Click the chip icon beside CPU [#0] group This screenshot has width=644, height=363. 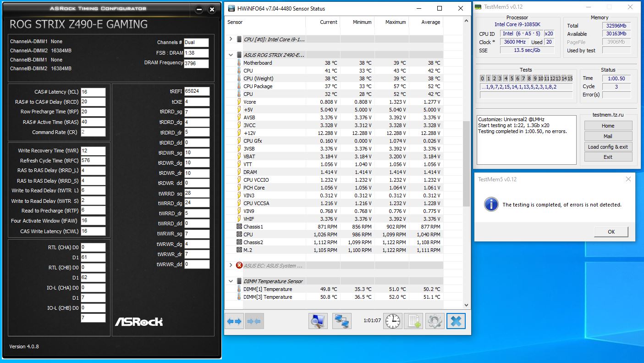click(239, 39)
